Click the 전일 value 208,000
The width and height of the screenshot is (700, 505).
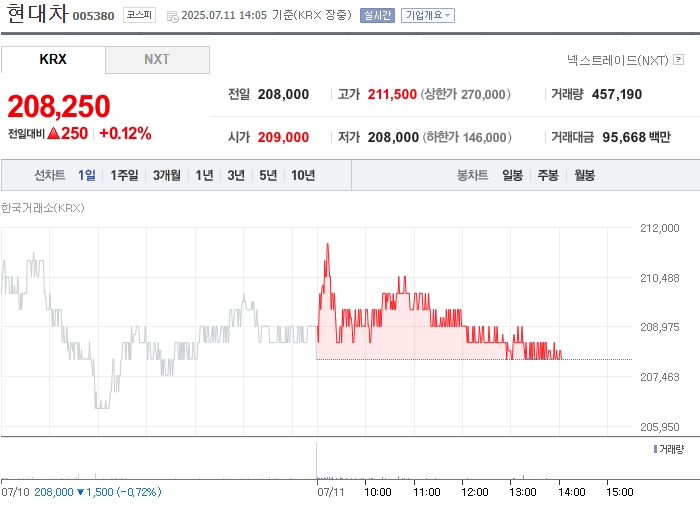point(283,94)
